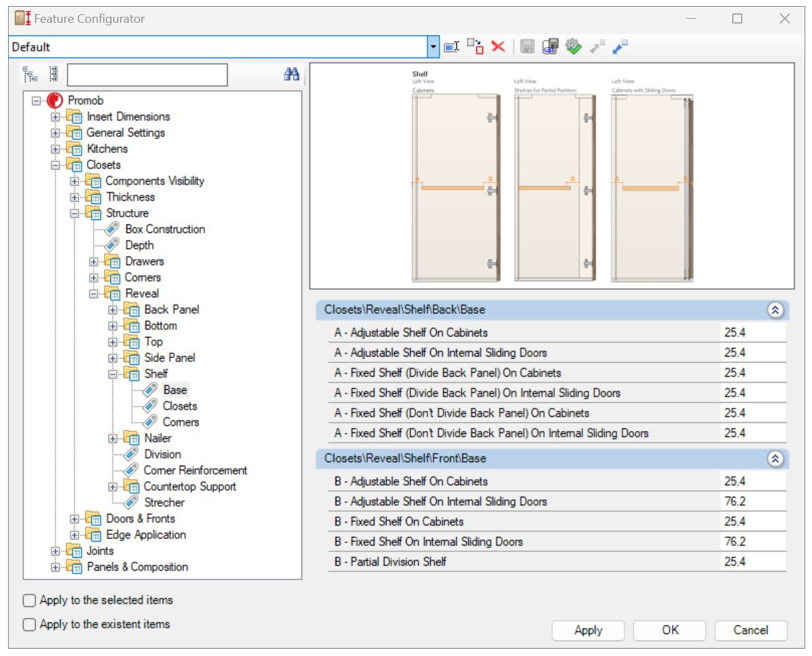Select the Countertop Support tree item
Image resolution: width=812 pixels, height=656 pixels.
190,486
